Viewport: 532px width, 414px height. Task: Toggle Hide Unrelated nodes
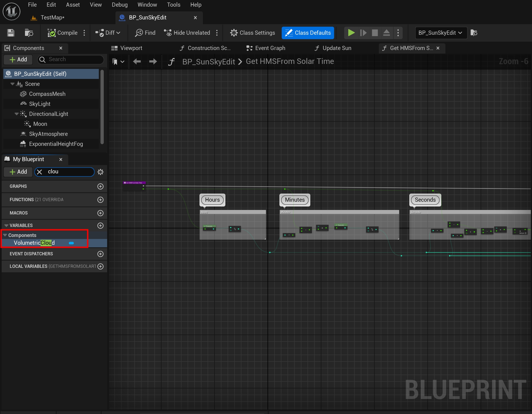point(187,33)
